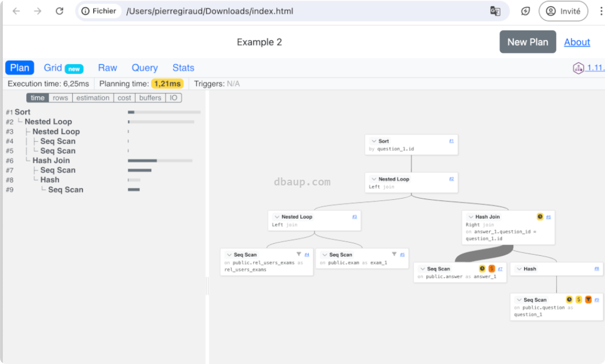Click the #8 link on Hash node
The image size is (605, 364).
[596, 269]
